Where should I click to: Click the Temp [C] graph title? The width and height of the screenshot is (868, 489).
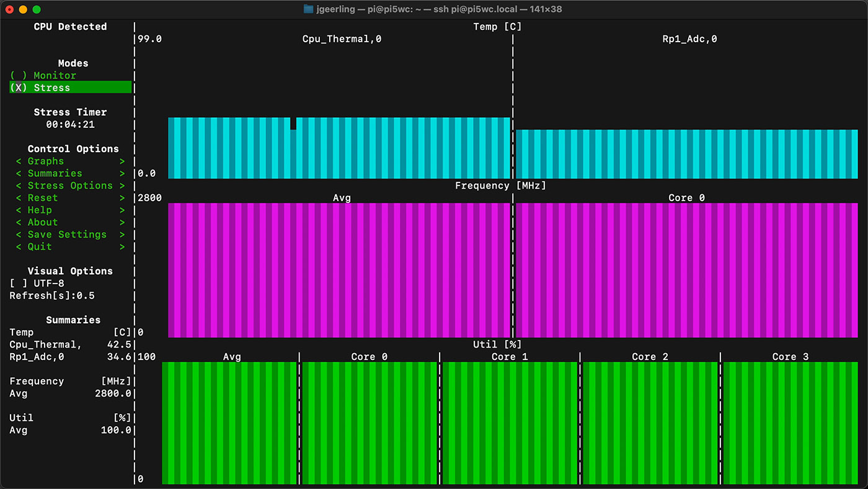tap(497, 27)
